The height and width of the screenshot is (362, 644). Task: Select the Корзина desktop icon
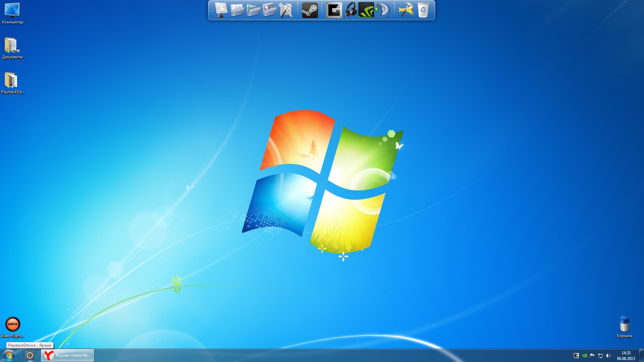[x=624, y=327]
